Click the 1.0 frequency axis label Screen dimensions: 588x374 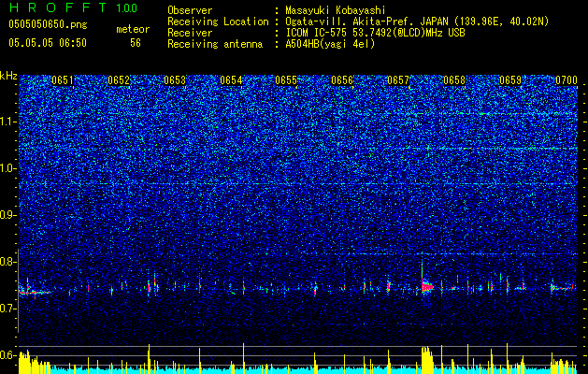pos(8,169)
